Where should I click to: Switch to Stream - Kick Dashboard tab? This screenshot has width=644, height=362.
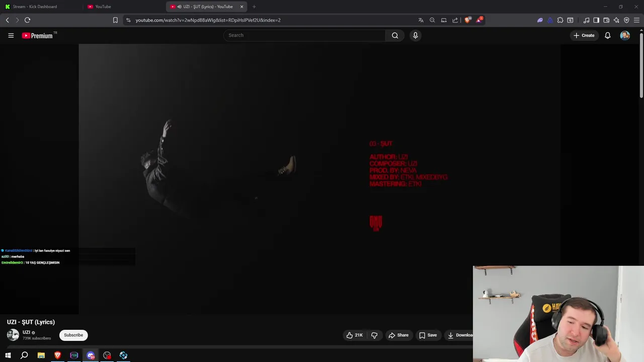tap(41, 7)
